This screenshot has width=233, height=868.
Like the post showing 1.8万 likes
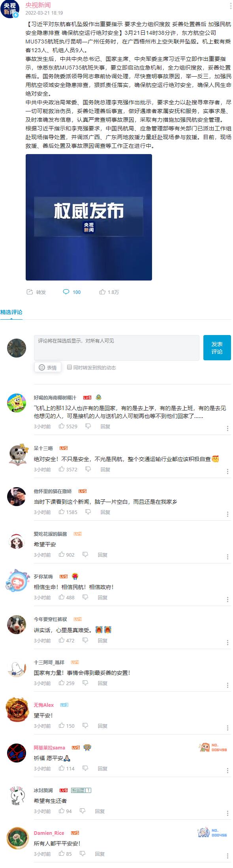tap(102, 292)
